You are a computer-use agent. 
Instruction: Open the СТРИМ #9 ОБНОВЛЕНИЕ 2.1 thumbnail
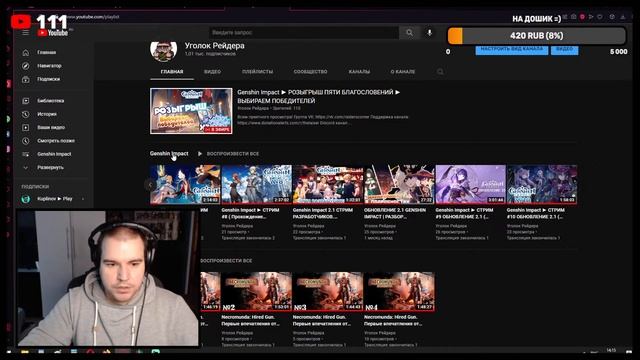click(471, 184)
